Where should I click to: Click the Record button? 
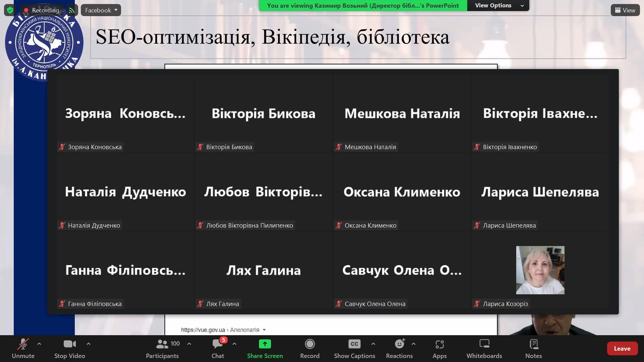click(310, 349)
